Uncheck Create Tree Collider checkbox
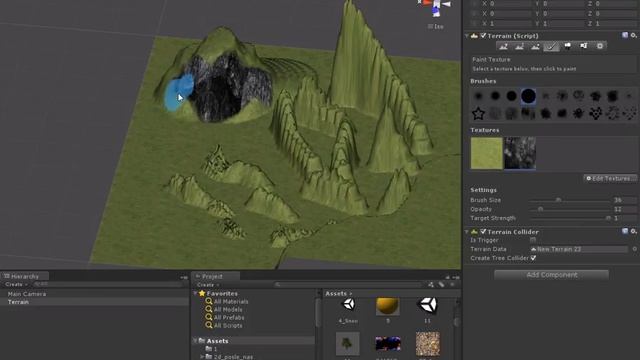This screenshot has width=640, height=360. point(533,258)
